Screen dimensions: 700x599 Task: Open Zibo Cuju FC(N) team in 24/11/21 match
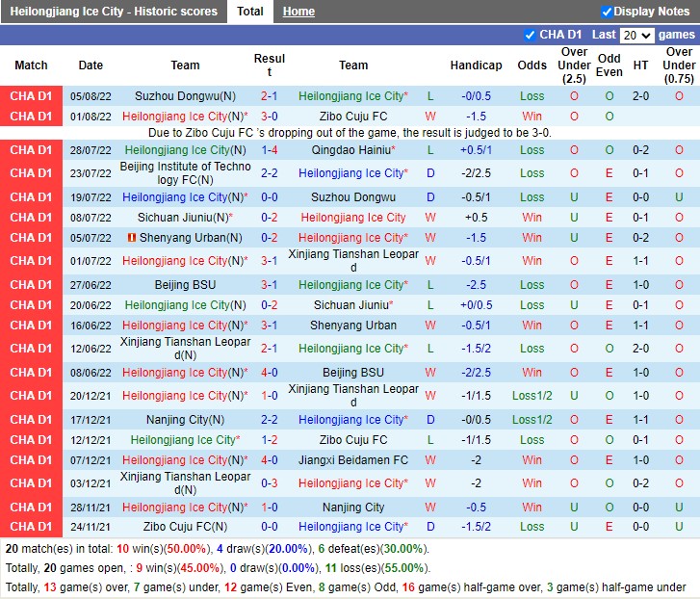185,527
